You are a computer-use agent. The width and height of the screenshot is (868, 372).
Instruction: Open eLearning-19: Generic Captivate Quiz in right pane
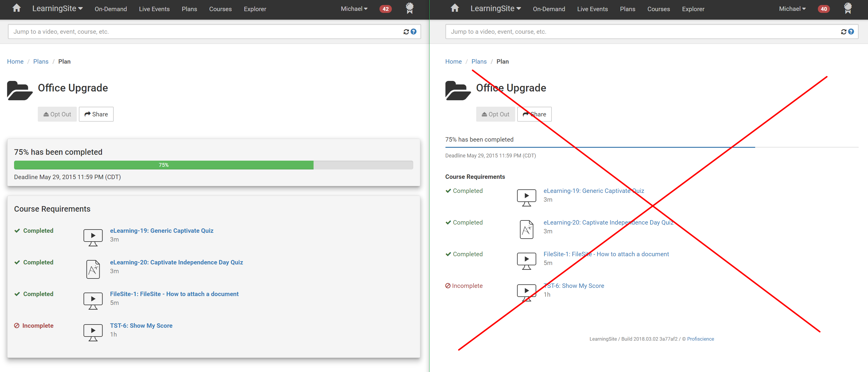click(x=594, y=191)
